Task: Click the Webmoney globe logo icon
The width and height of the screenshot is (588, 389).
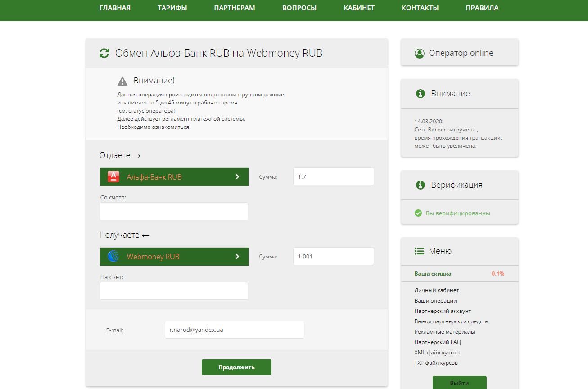Action: [x=113, y=257]
